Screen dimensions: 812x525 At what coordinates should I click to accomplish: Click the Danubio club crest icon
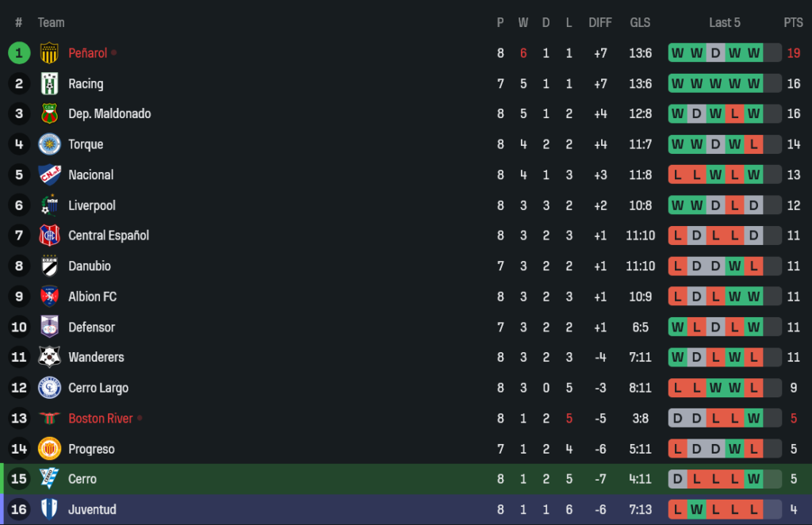[49, 266]
